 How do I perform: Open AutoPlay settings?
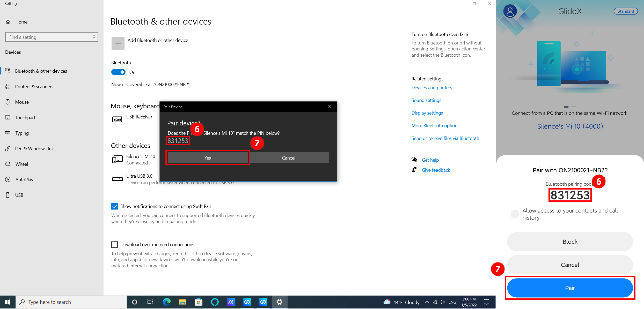point(24,180)
